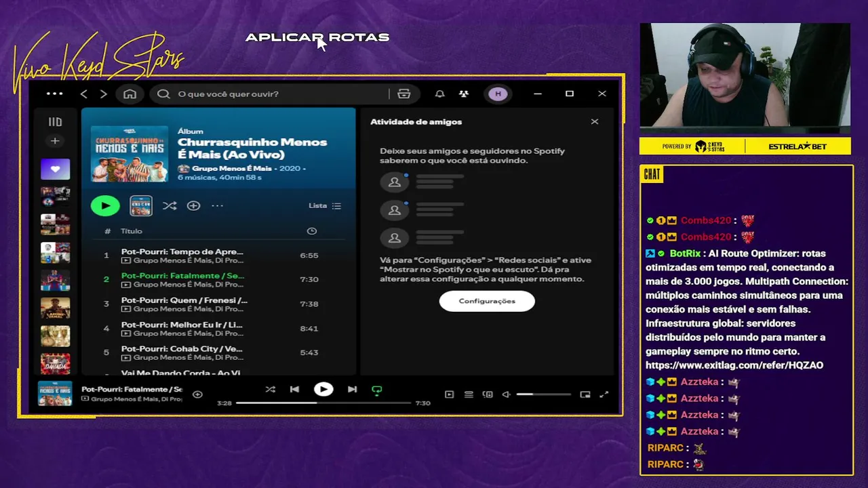Select track Pot-Pourri: Tempo de Apre...
The width and height of the screenshot is (868, 488).
(x=218, y=256)
